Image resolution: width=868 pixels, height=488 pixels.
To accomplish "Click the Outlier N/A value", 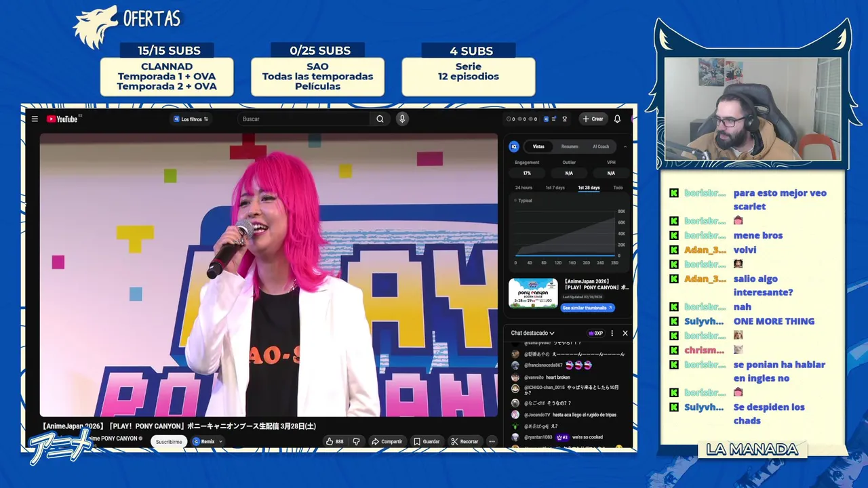I will 569,173.
